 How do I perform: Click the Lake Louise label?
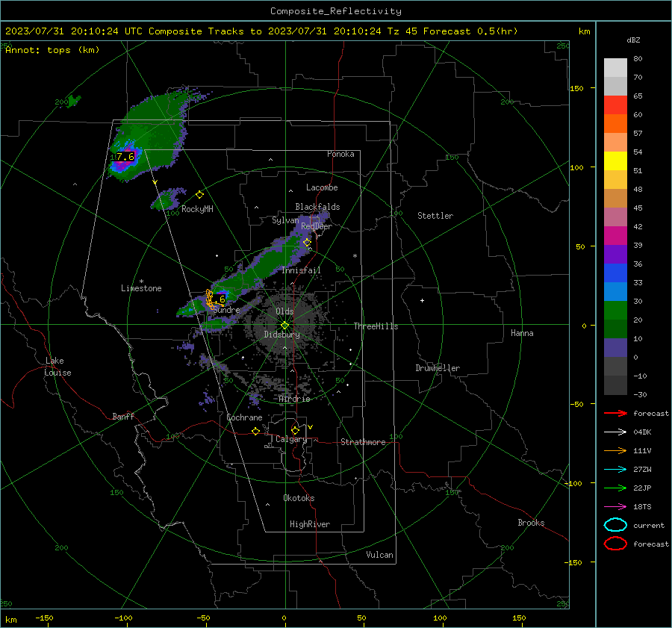point(57,367)
